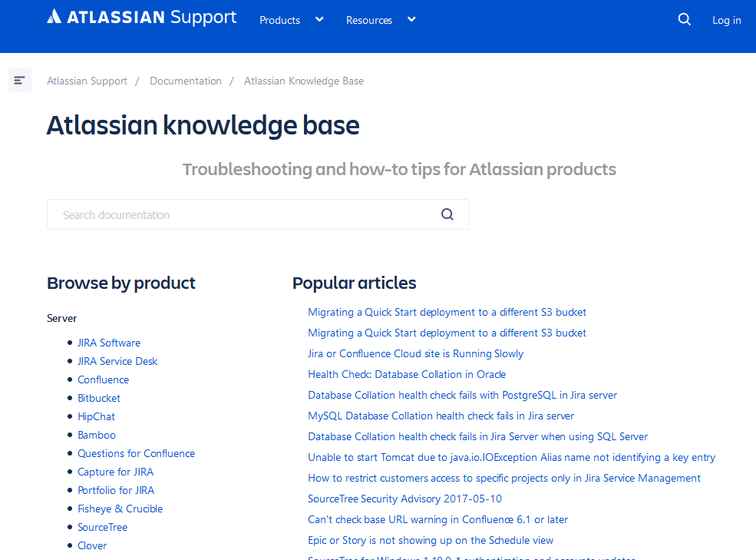Go to the Atlassian Support breadcrumb
This screenshot has height=560, width=756.
[87, 81]
